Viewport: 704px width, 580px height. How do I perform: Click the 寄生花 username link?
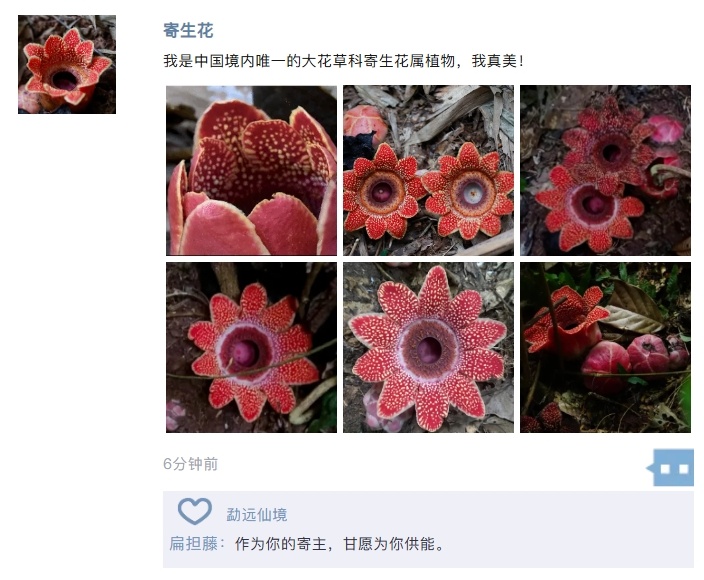coord(188,31)
